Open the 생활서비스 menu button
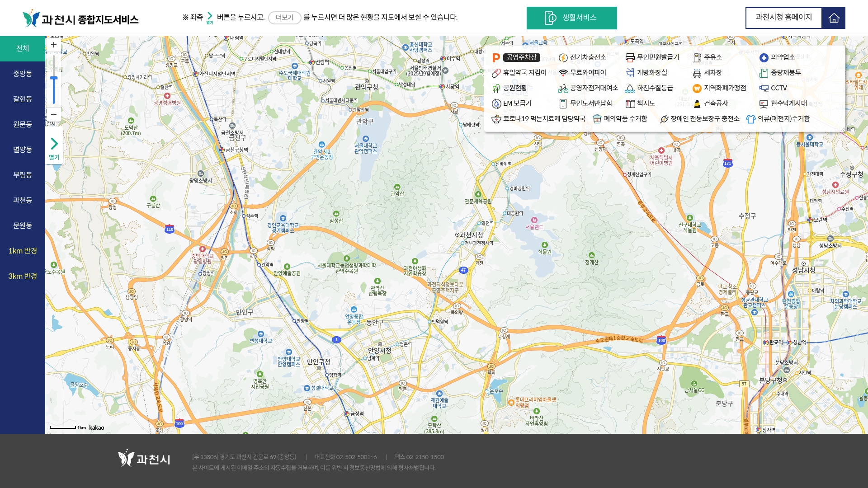 click(x=571, y=18)
